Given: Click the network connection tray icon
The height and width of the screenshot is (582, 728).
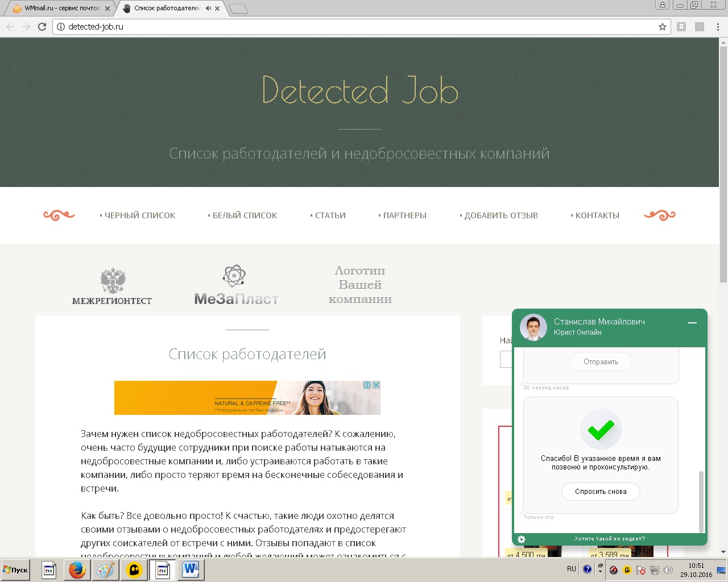Looking at the screenshot, I should [x=655, y=570].
